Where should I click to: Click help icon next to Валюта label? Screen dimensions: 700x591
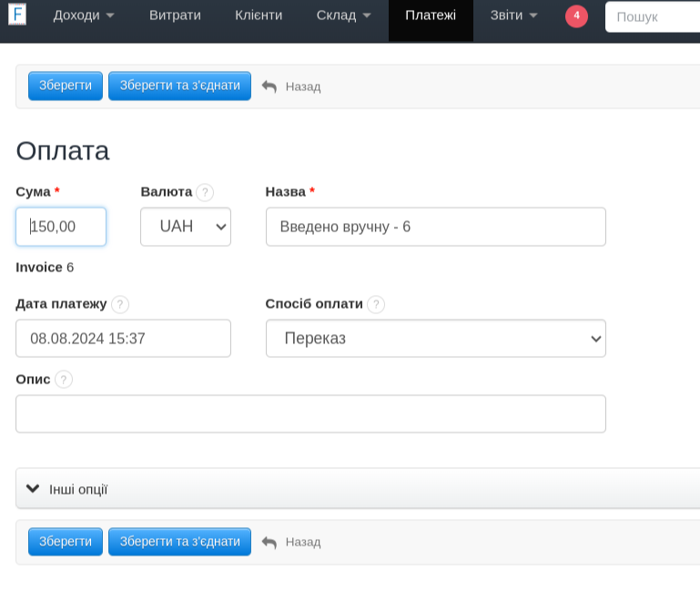point(205,192)
